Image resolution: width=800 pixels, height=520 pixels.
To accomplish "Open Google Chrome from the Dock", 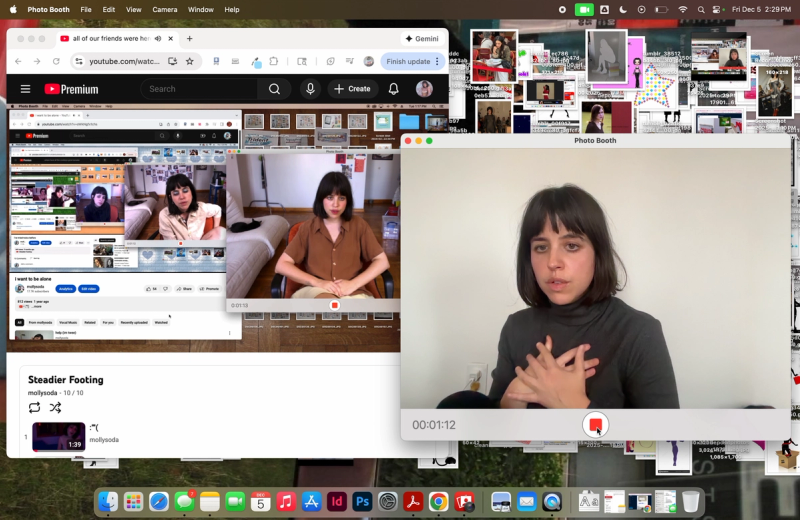I will click(x=438, y=502).
